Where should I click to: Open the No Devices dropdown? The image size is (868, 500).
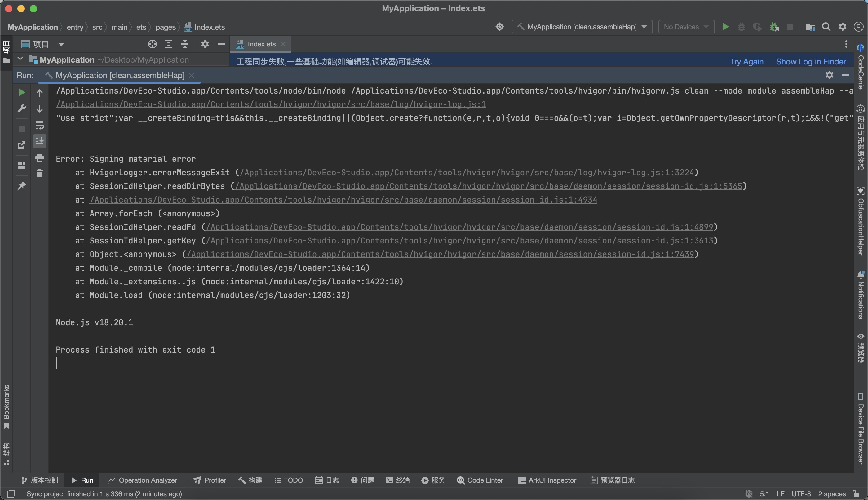(x=686, y=27)
